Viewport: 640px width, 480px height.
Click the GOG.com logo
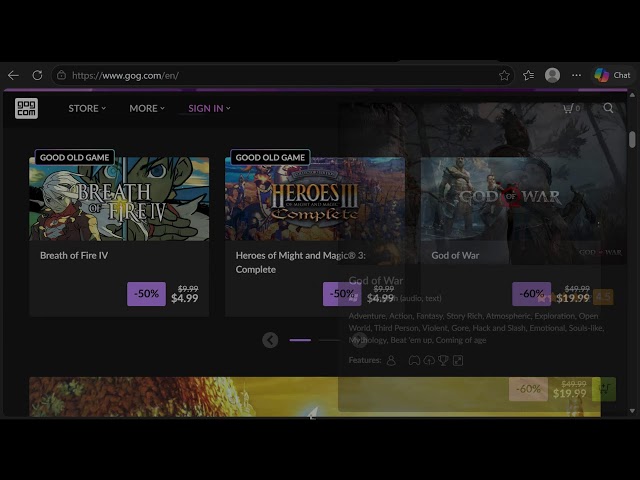pyautogui.click(x=27, y=108)
